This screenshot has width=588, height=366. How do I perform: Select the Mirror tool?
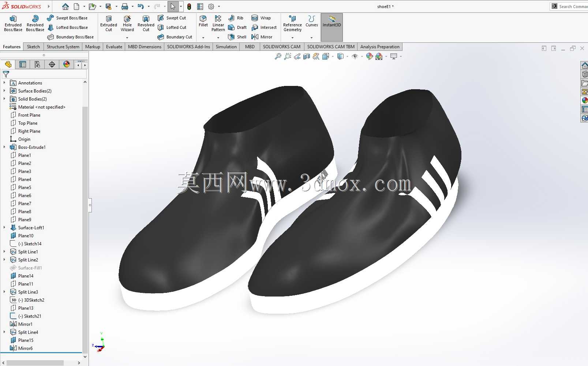262,37
